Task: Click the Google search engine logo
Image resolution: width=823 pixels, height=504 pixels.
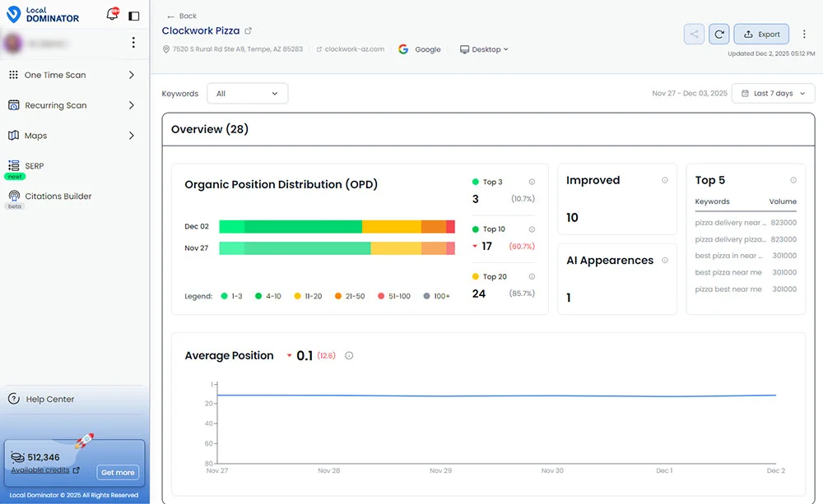Action: 403,49
